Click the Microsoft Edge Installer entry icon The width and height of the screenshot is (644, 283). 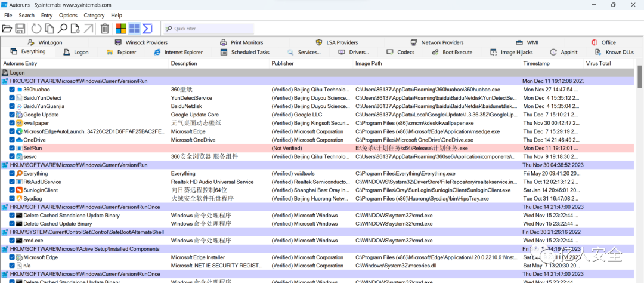click(19, 257)
